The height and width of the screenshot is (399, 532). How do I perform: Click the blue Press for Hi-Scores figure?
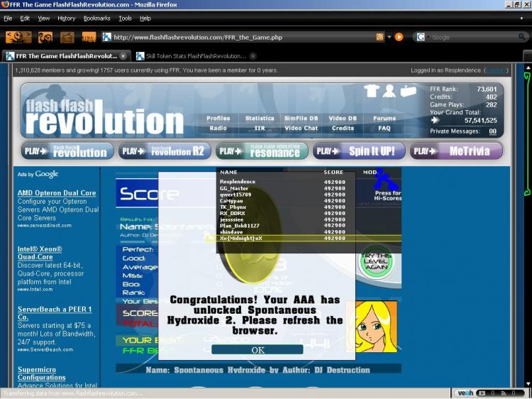point(387,179)
